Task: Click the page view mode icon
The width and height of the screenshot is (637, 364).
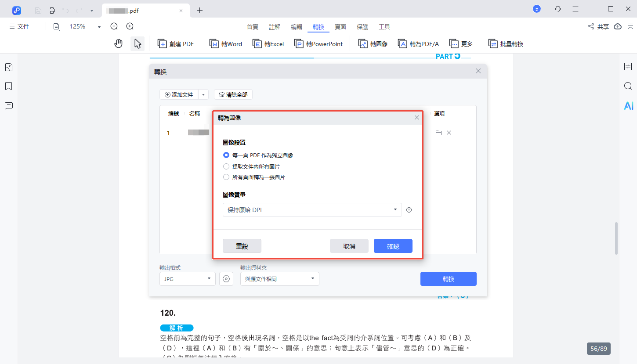Action: tap(57, 27)
